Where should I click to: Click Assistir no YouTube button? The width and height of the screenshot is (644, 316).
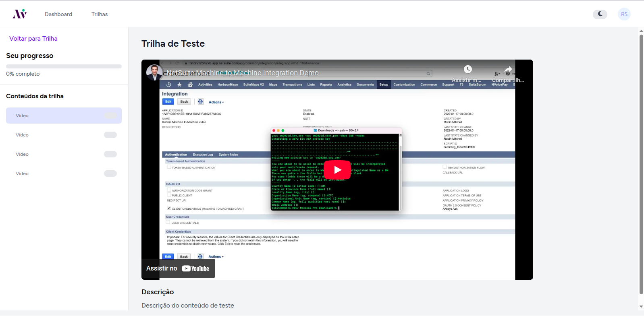click(x=178, y=268)
